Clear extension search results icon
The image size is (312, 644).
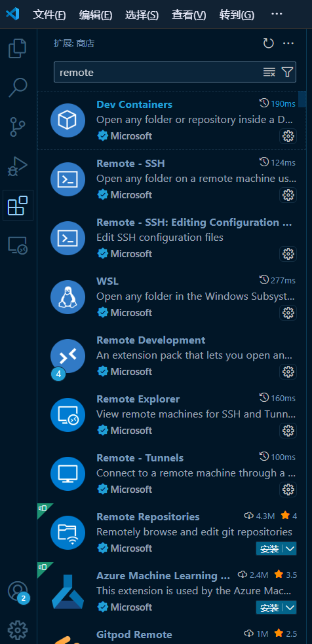(x=269, y=72)
